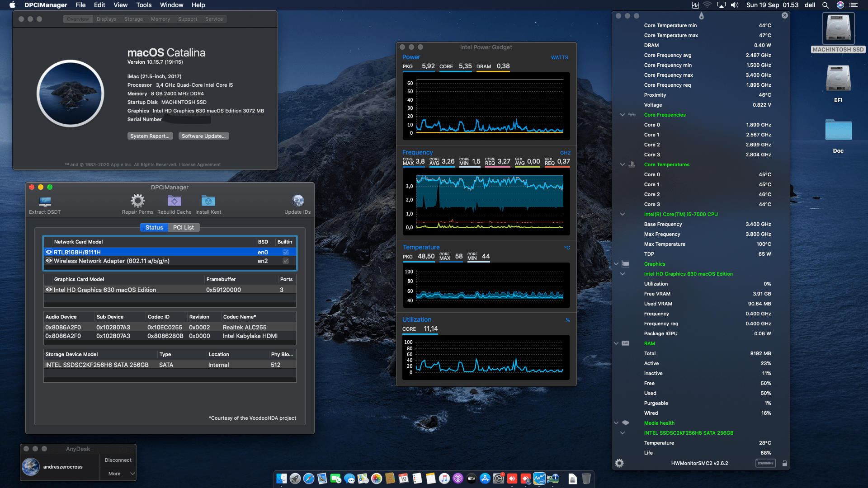
Task: Collapse Intel Core i5-7500 CPU group
Action: (x=623, y=214)
